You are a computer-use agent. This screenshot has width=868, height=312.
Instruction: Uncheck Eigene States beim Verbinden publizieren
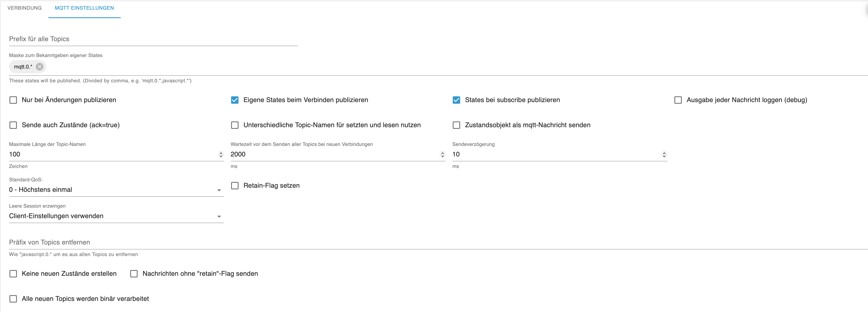click(235, 100)
